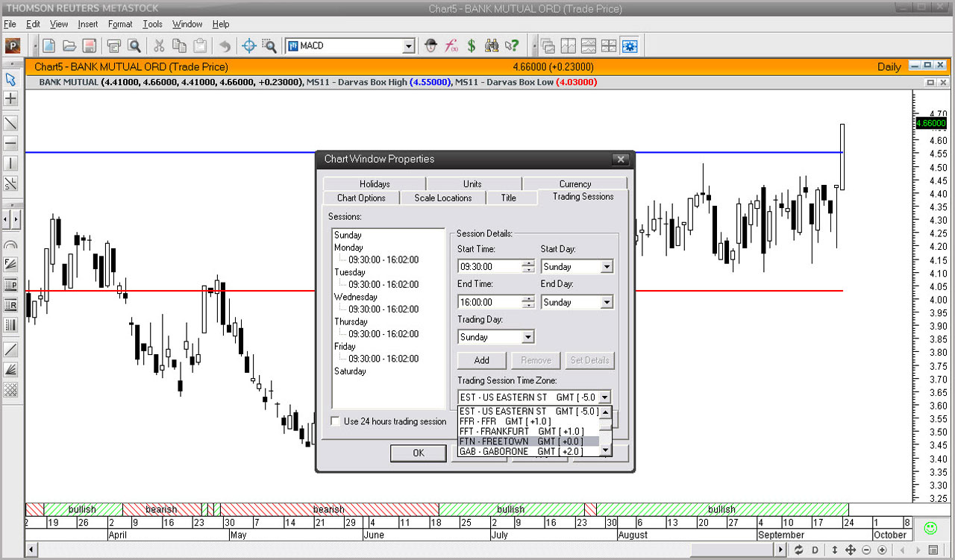The width and height of the screenshot is (955, 560).
Task: Click the fx indicator builder icon
Action: coord(451,46)
